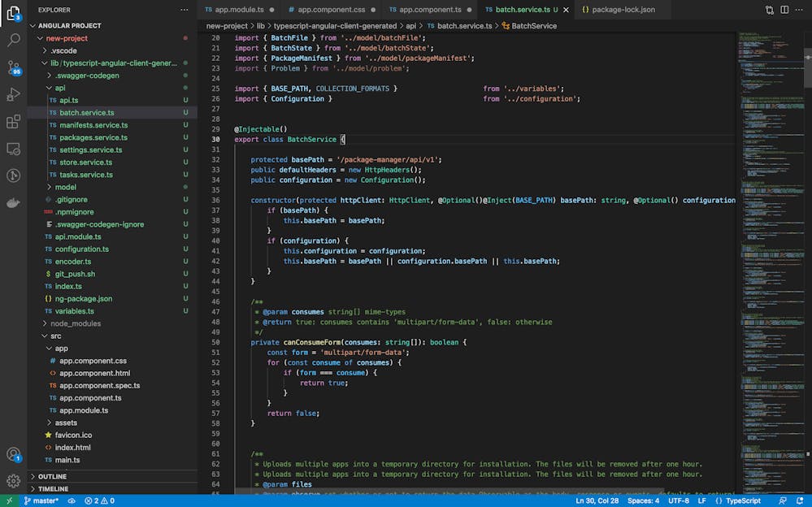The height and width of the screenshot is (507, 812).
Task: Open the Docker panel icon
Action: click(13, 203)
